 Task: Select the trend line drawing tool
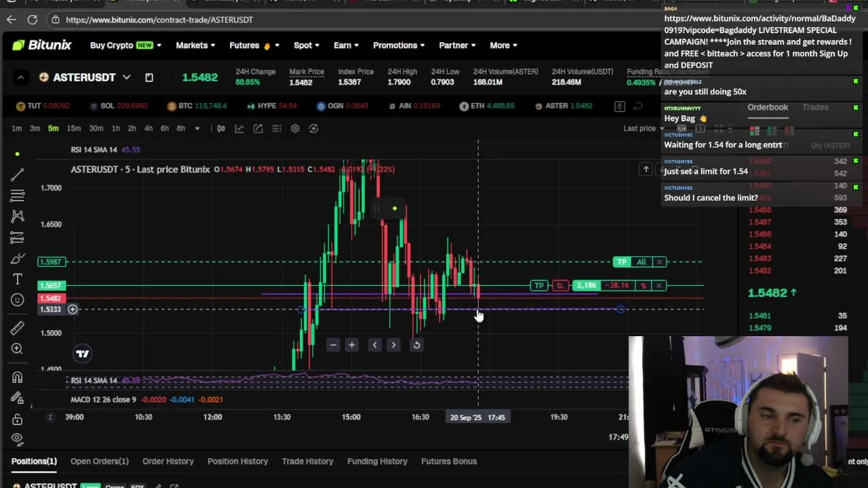point(18,175)
